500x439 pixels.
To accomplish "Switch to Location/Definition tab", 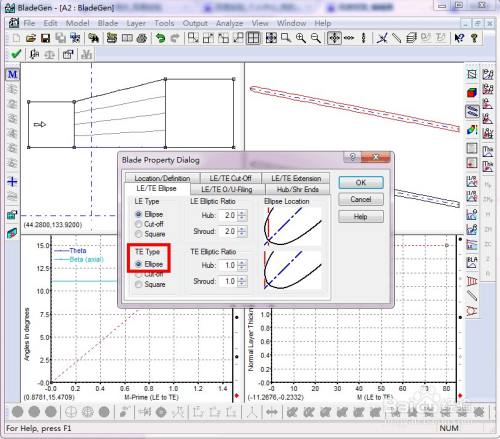I will tap(162, 178).
